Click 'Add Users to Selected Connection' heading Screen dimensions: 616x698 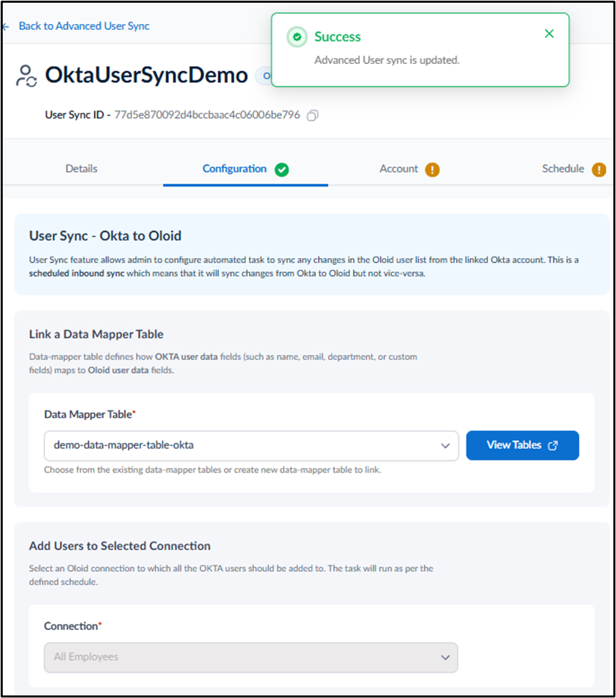(x=120, y=545)
